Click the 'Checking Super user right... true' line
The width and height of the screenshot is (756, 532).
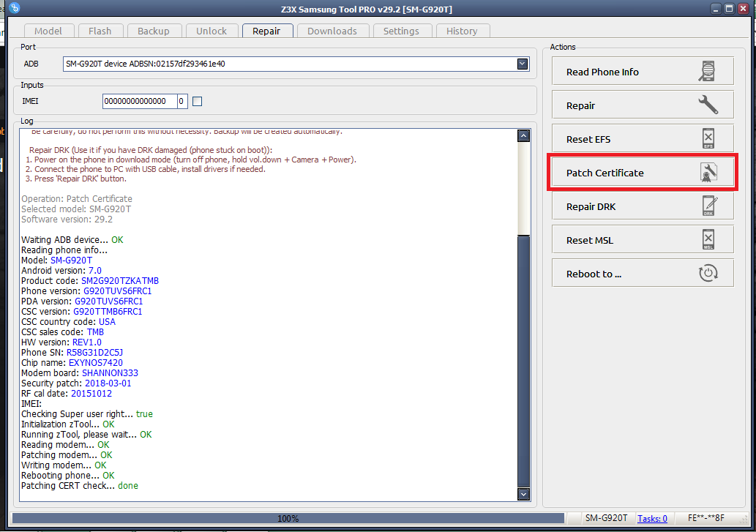87,414
